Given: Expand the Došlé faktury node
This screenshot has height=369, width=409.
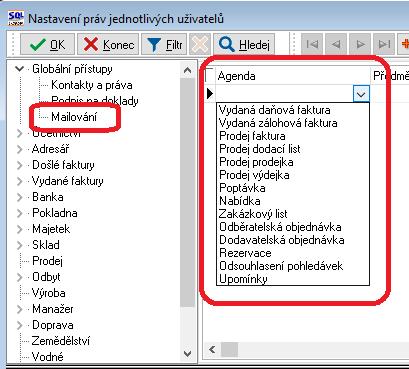Looking at the screenshot, I should pyautogui.click(x=20, y=165).
